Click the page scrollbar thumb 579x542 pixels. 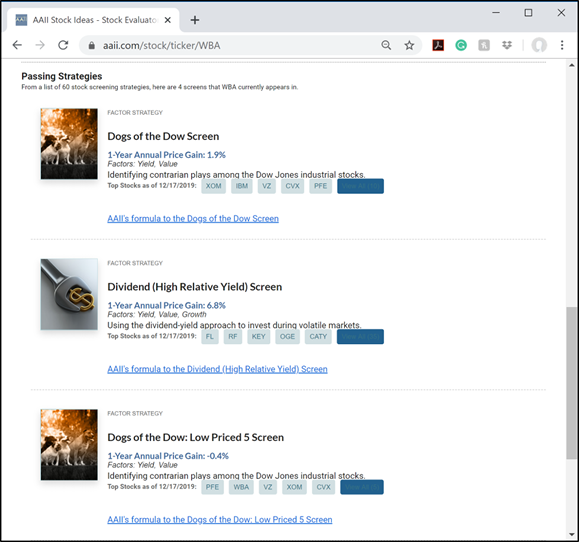[x=571, y=383]
